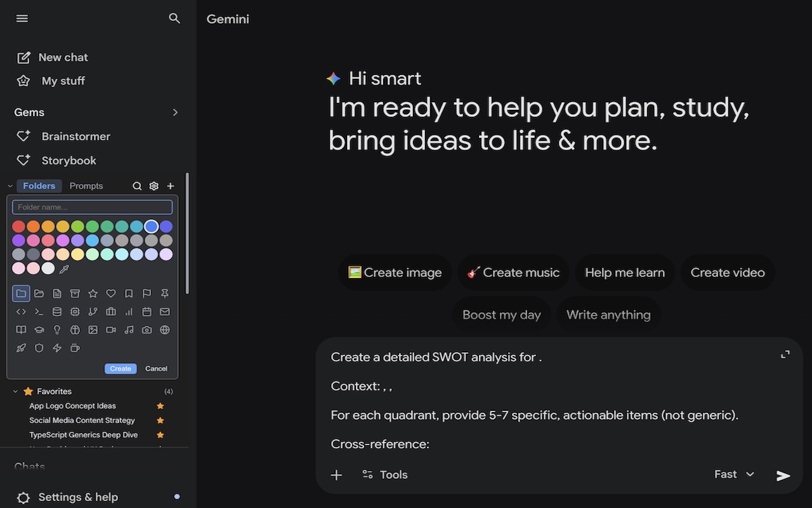
Task: Select the coffee cup folder icon
Action: [x=75, y=348]
